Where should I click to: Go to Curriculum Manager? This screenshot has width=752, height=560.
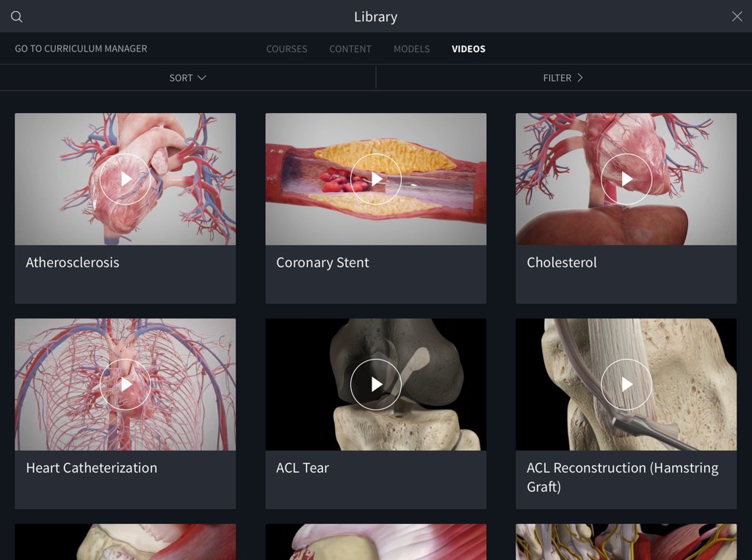coord(81,48)
